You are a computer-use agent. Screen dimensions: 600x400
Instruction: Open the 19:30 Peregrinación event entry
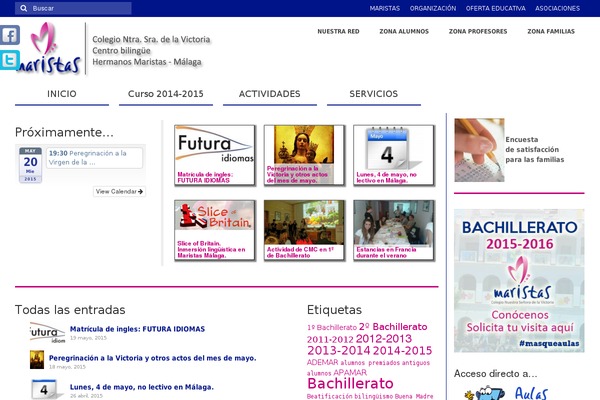click(95, 158)
